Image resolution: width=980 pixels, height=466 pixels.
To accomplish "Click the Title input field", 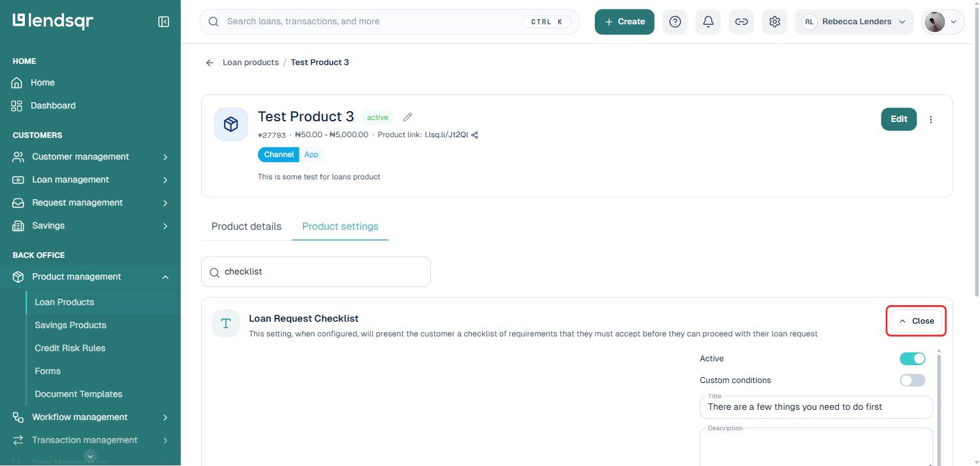I will point(817,407).
